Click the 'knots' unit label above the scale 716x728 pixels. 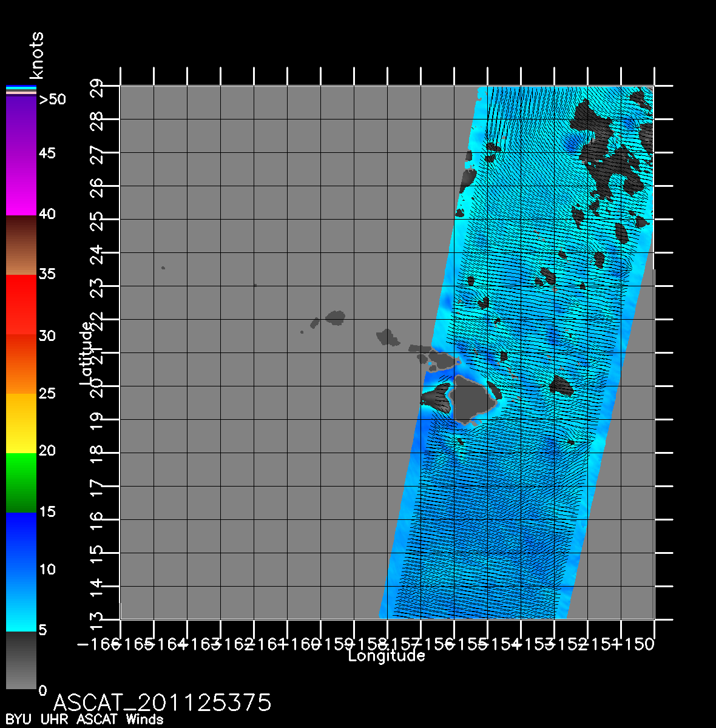click(x=37, y=56)
